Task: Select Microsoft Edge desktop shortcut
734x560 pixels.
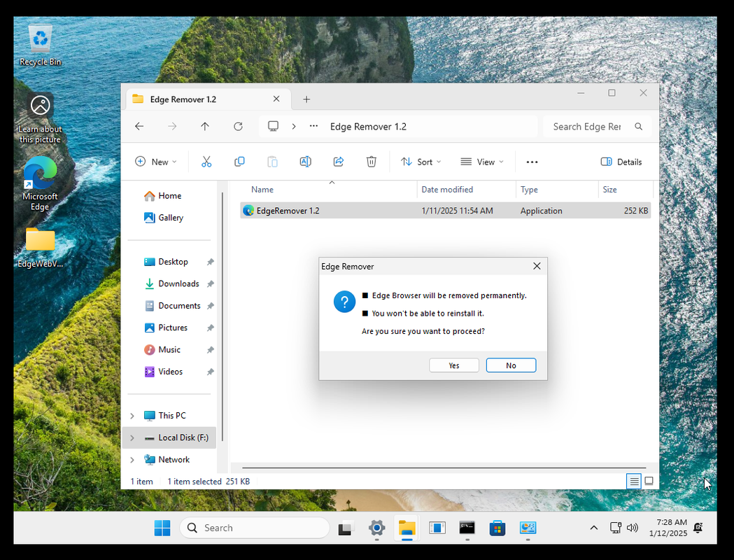Action: tap(41, 184)
